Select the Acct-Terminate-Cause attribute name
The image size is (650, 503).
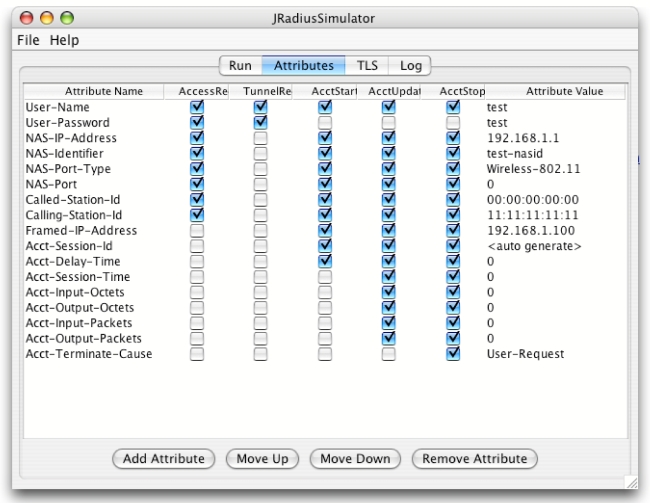[89, 354]
